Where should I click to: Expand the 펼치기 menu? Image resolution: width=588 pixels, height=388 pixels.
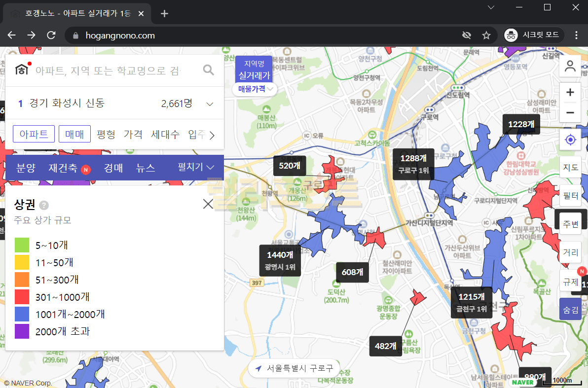pyautogui.click(x=196, y=168)
